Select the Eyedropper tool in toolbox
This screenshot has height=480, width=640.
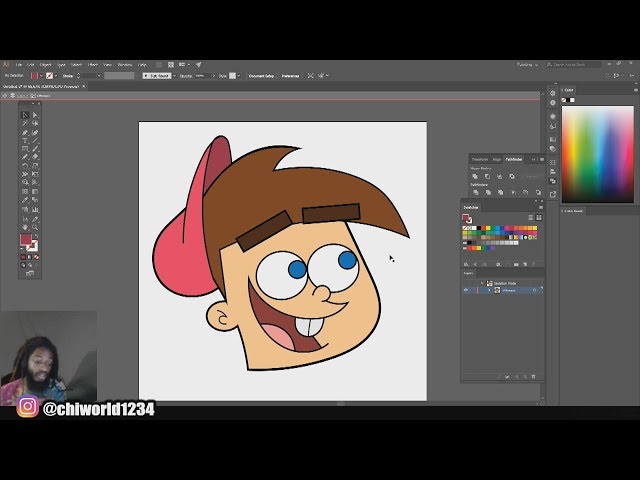[25, 200]
